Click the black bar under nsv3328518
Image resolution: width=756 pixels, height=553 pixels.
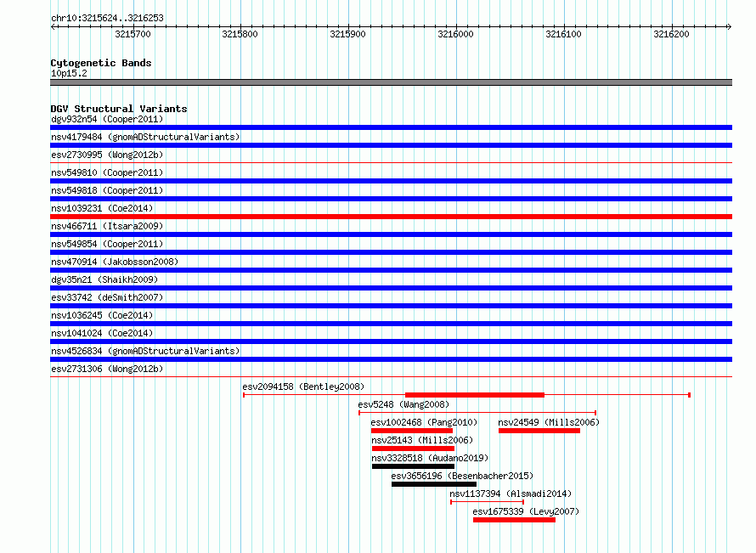[413, 466]
